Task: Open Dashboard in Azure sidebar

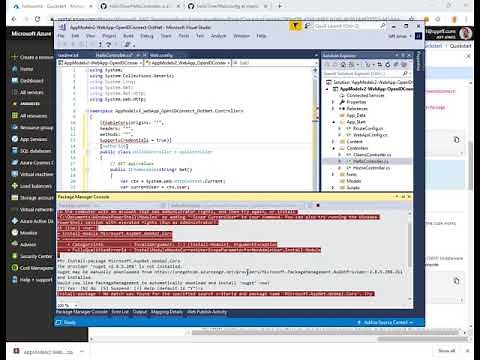Action: click(27, 81)
